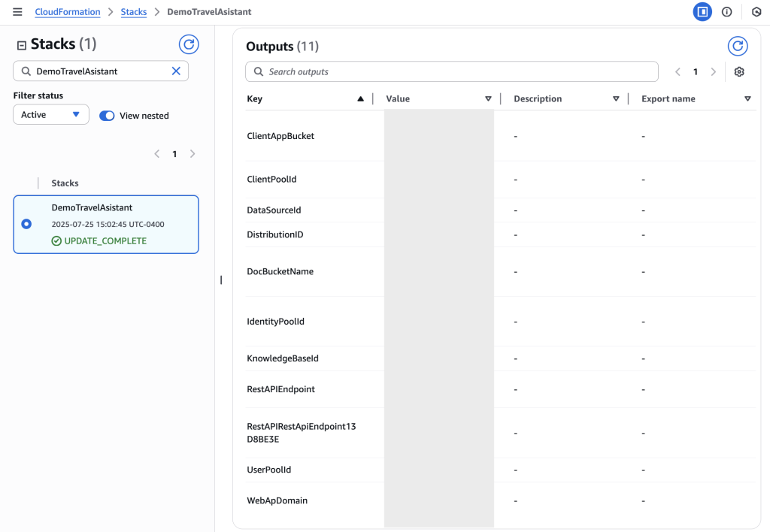Click the RestAPIRestApiEndpoint13D8BE3E key cell
The height and width of the screenshot is (532, 770).
click(302, 433)
